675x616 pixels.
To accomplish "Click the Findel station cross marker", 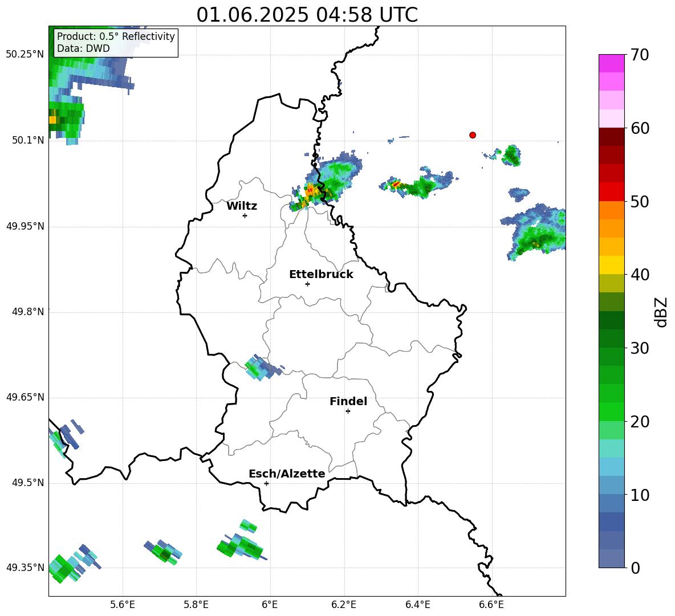I will (x=348, y=411).
